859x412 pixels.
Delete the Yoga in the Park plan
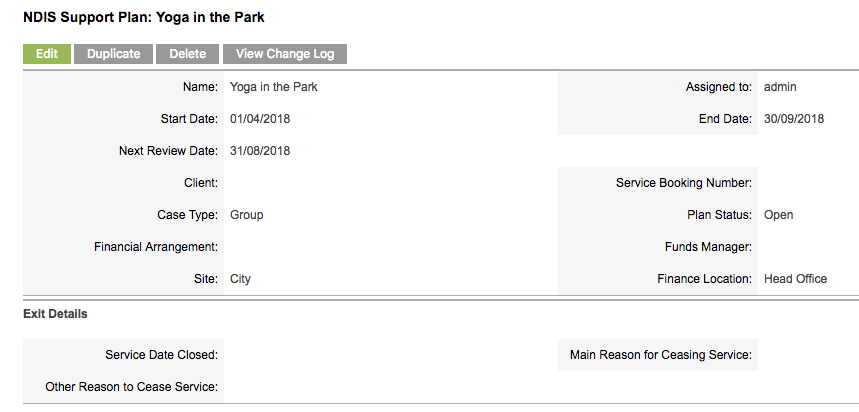(187, 54)
